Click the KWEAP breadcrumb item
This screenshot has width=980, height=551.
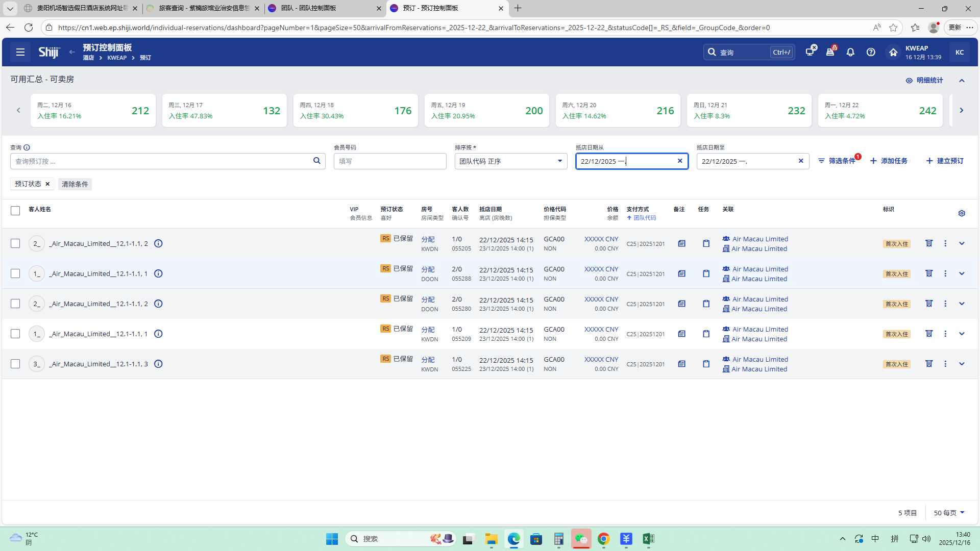pos(117,58)
